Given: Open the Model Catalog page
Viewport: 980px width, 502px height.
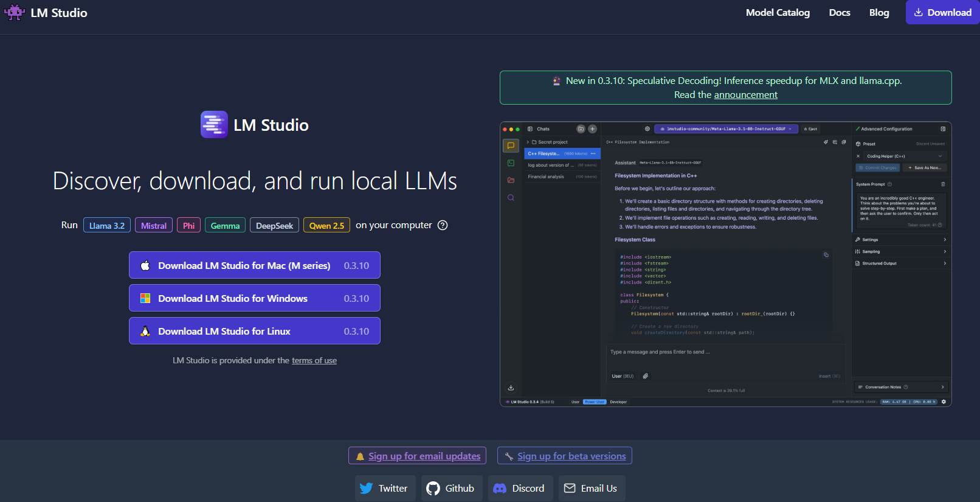Looking at the screenshot, I should pyautogui.click(x=778, y=13).
